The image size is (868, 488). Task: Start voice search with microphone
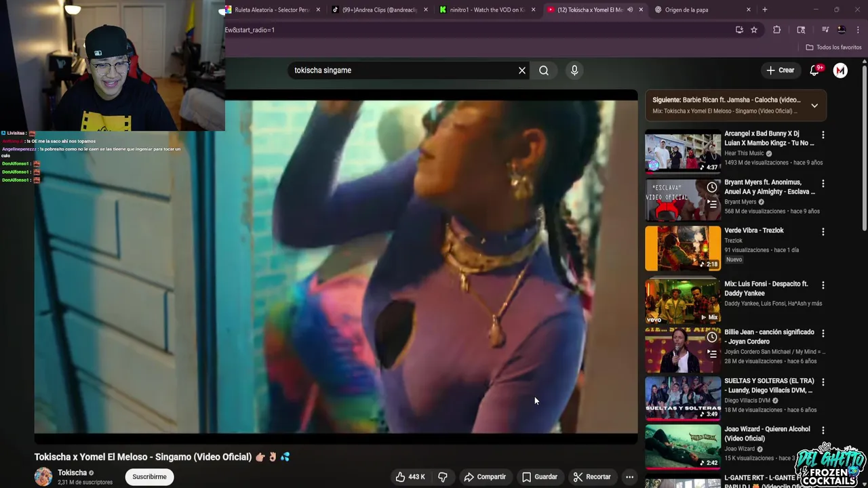(574, 70)
